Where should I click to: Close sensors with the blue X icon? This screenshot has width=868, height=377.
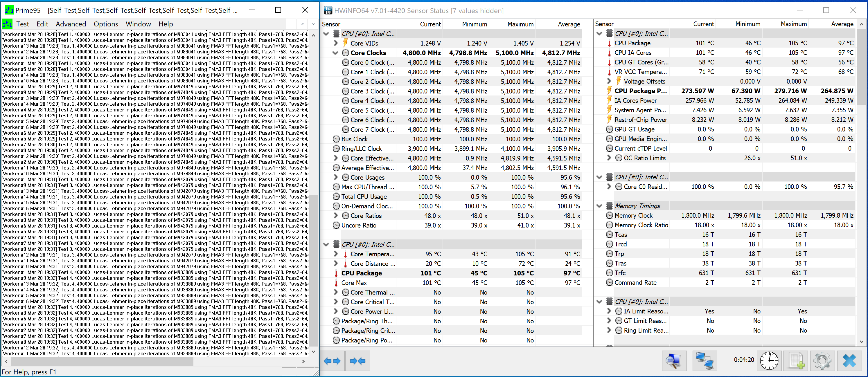(x=849, y=360)
